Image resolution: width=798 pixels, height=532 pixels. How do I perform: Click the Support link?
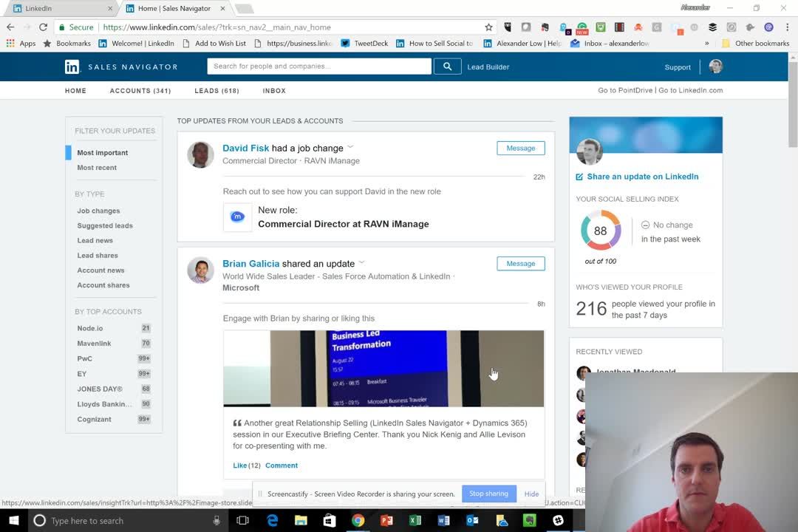click(678, 67)
